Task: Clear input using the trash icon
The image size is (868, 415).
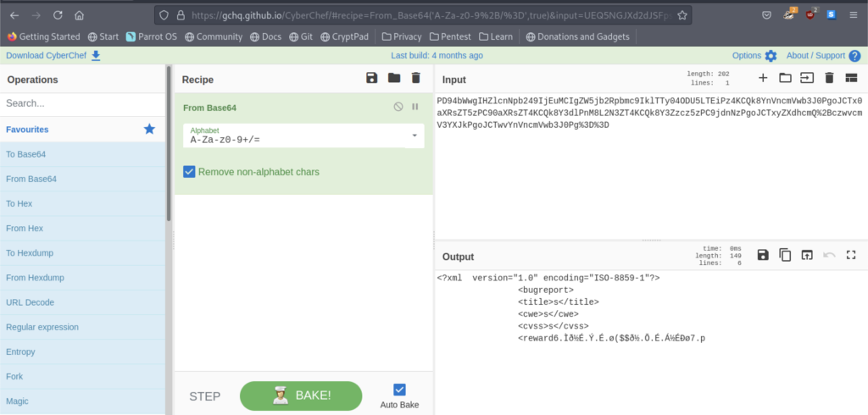Action: pos(829,78)
